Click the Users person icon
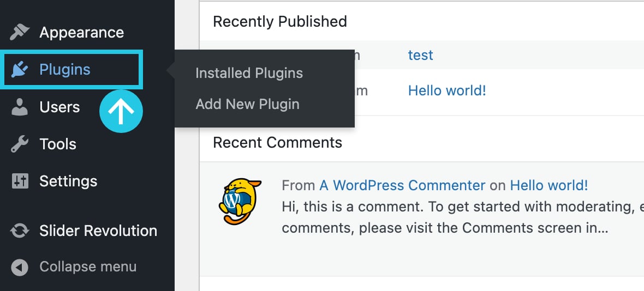 (20, 107)
